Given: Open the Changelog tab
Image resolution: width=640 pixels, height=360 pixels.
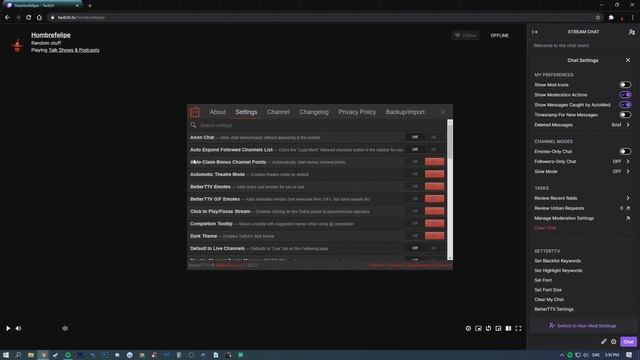Looking at the screenshot, I should pyautogui.click(x=313, y=112).
